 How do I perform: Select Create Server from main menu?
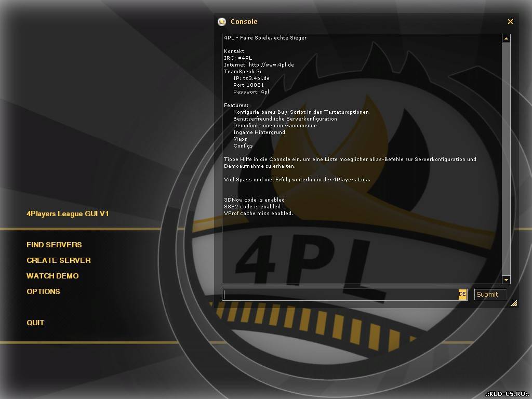pos(58,260)
